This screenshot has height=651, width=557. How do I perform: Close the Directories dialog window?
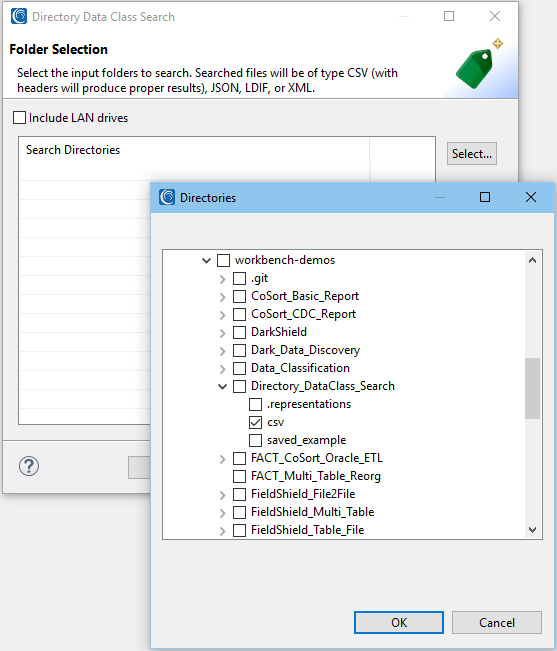[x=531, y=197]
